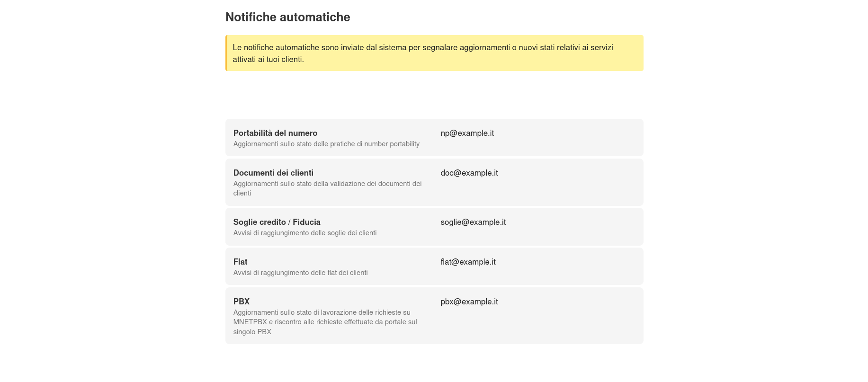The image size is (868, 382).
Task: Click the Fiducia label
Action: tap(306, 222)
